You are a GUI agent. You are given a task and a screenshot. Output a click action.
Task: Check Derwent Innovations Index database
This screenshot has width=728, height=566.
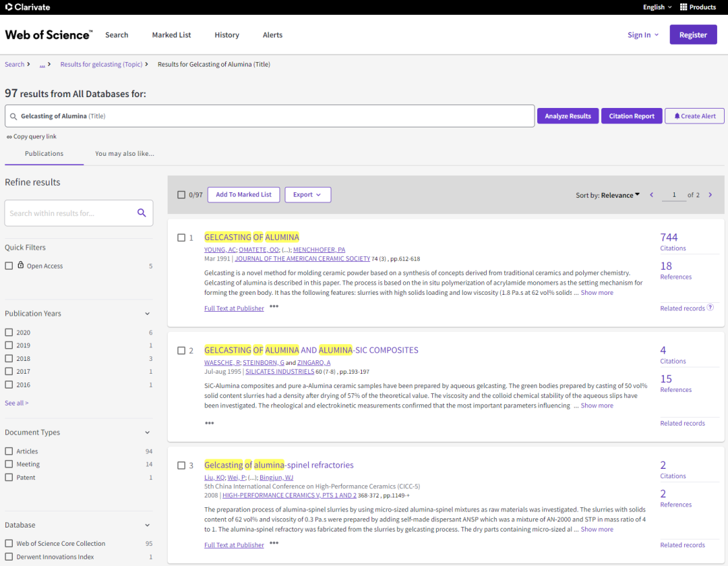[x=9, y=557]
